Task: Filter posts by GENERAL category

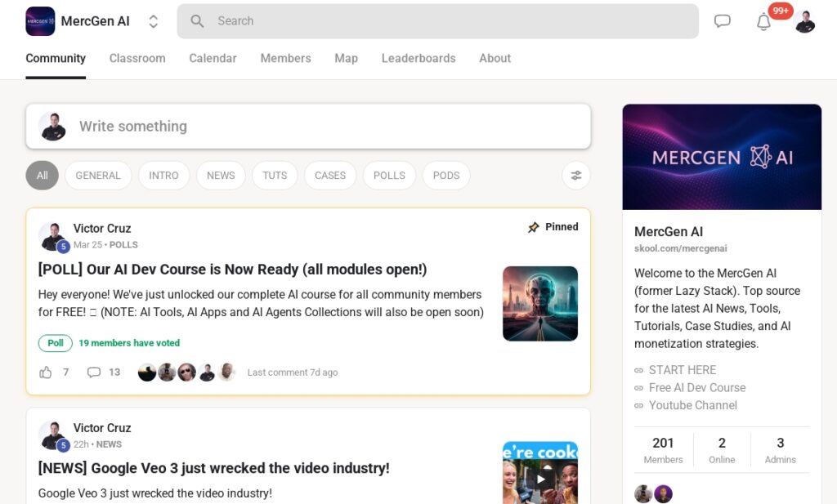Action: click(x=98, y=176)
